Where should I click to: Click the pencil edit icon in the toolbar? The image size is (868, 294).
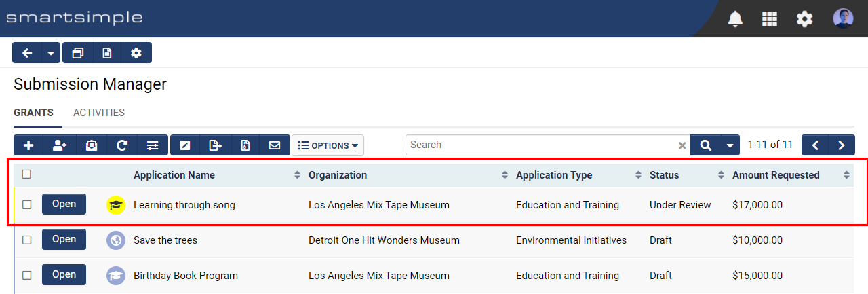(184, 145)
